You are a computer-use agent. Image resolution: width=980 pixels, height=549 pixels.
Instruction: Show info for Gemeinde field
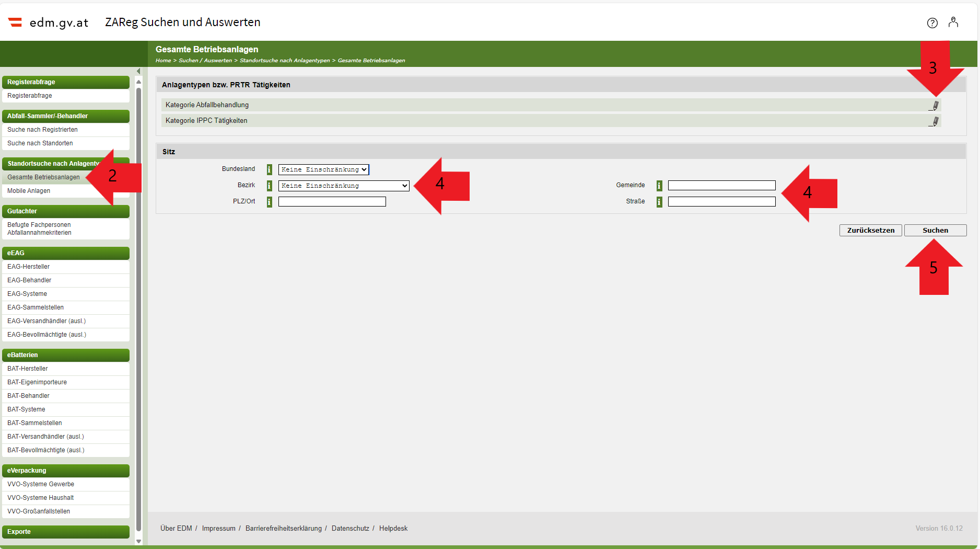tap(659, 186)
